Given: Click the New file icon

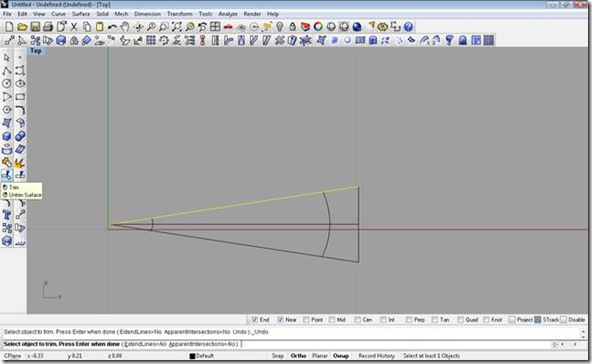Looking at the screenshot, I should [x=9, y=26].
